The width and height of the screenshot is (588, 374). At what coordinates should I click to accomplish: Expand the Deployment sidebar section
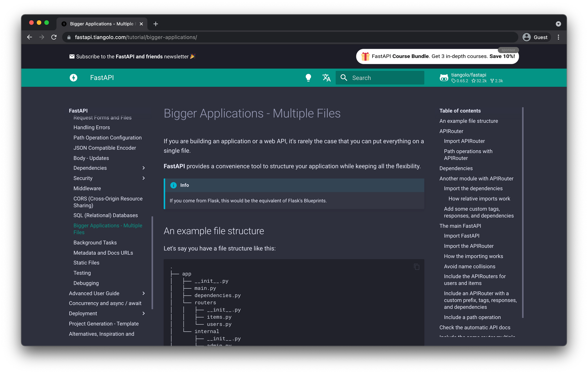click(144, 313)
